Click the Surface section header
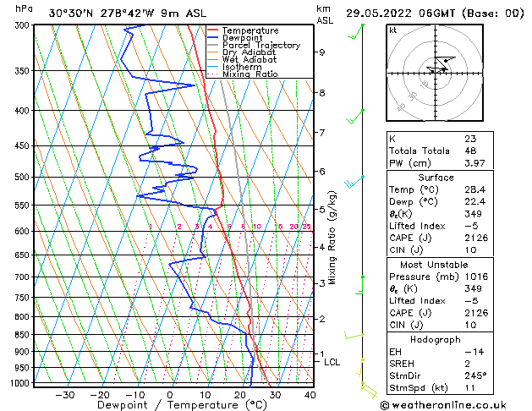 pyautogui.click(x=437, y=178)
